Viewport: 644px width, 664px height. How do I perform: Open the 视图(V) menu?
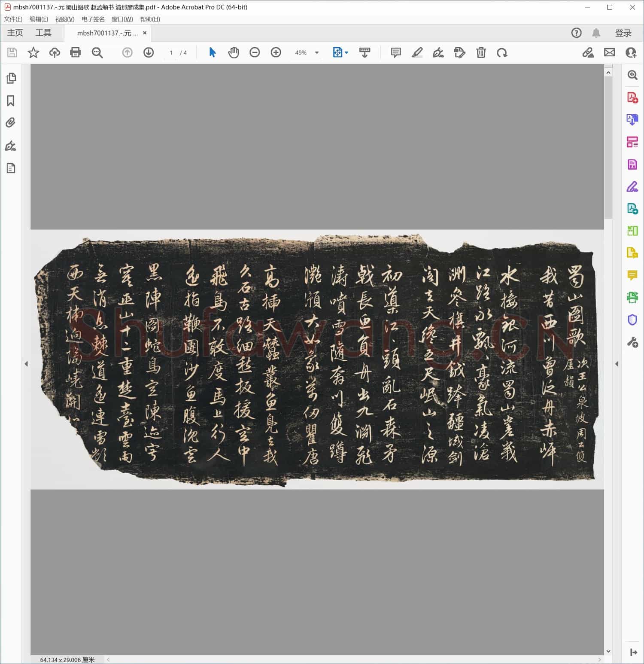tap(64, 19)
